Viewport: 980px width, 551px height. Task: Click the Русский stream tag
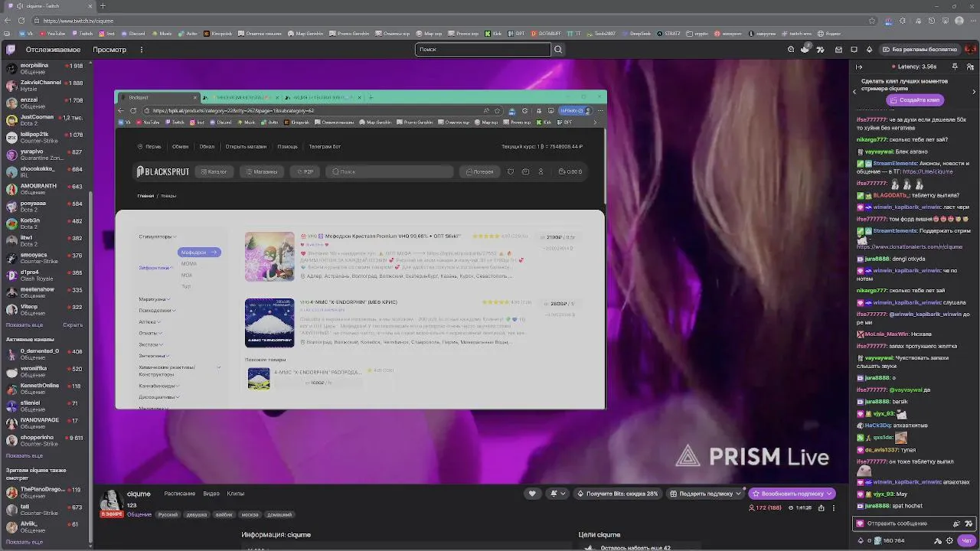[168, 514]
